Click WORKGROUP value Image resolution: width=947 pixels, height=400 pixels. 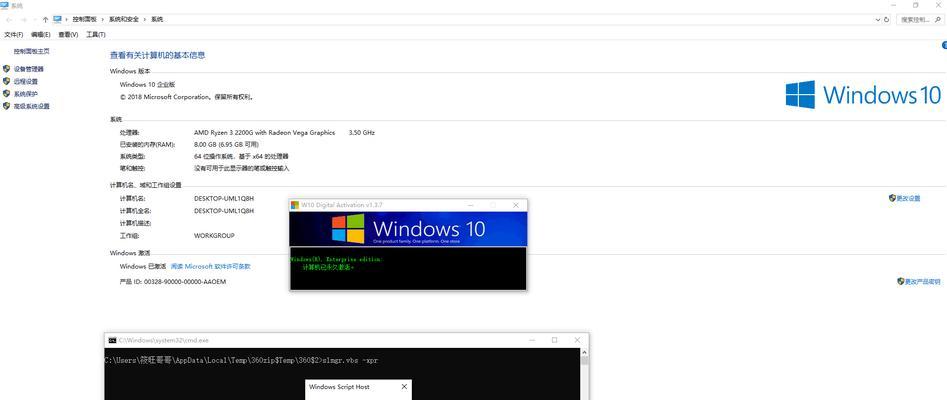pyautogui.click(x=214, y=236)
